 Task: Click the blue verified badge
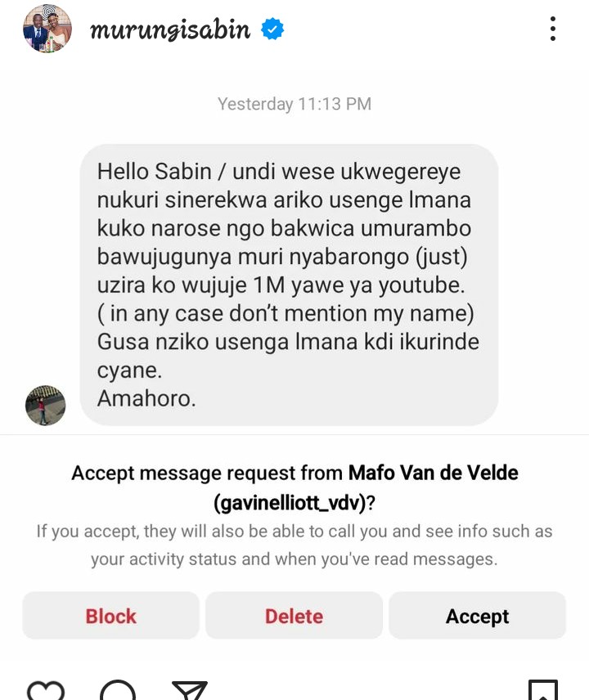click(272, 30)
